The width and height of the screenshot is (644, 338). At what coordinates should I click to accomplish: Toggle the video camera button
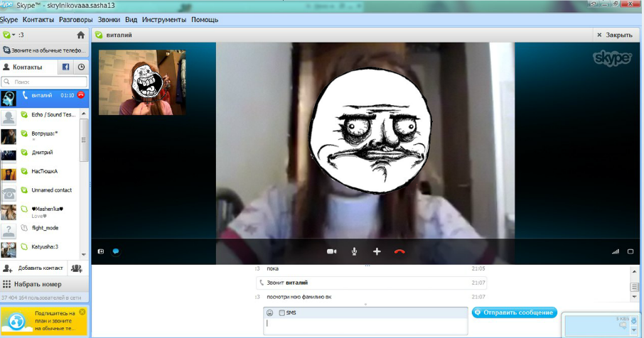tap(331, 251)
